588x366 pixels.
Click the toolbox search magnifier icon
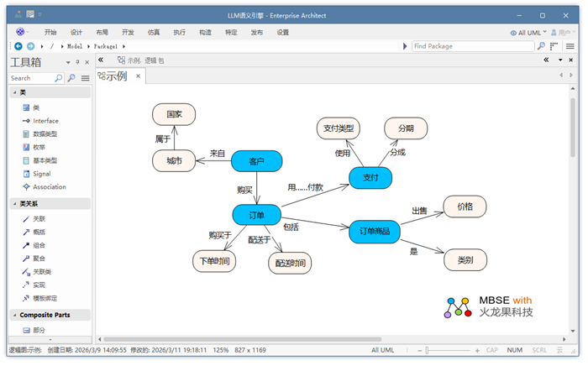coord(60,78)
